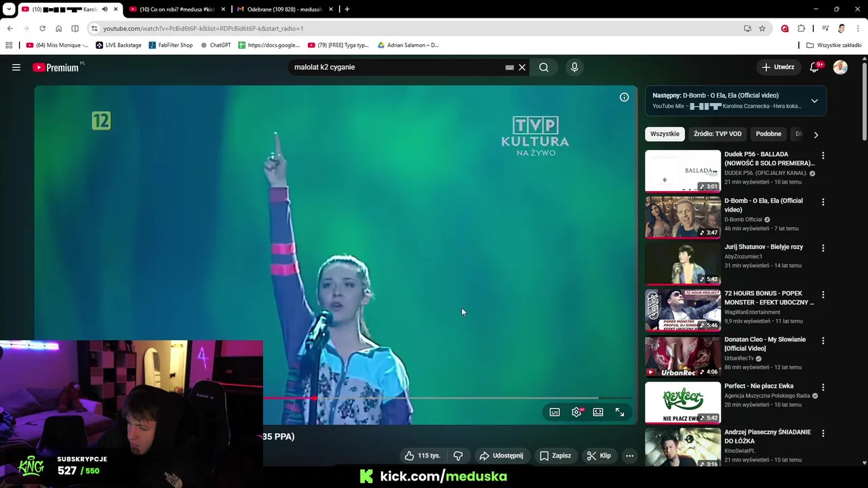
Task: Open the Wszystkie zakładki folder
Action: pyautogui.click(x=834, y=45)
